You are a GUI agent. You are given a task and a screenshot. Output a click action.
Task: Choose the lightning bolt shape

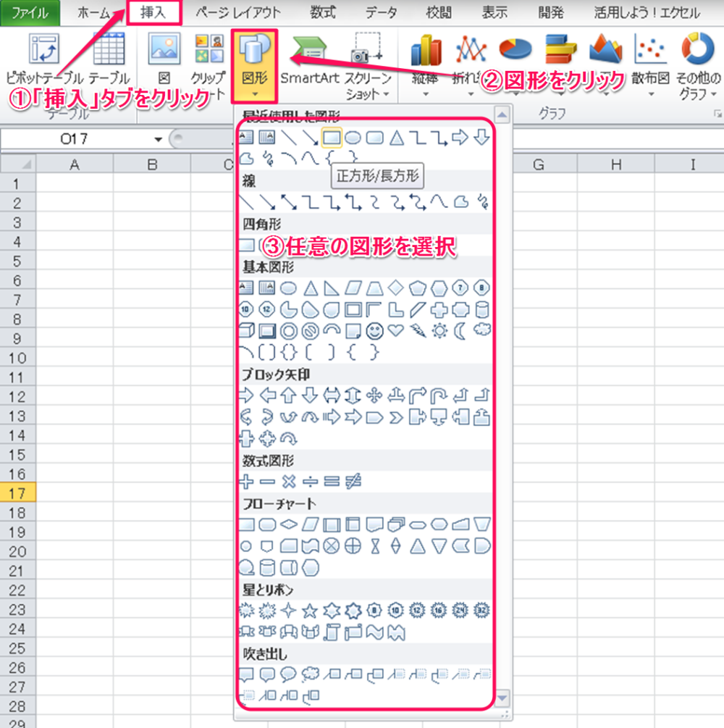coord(417,331)
